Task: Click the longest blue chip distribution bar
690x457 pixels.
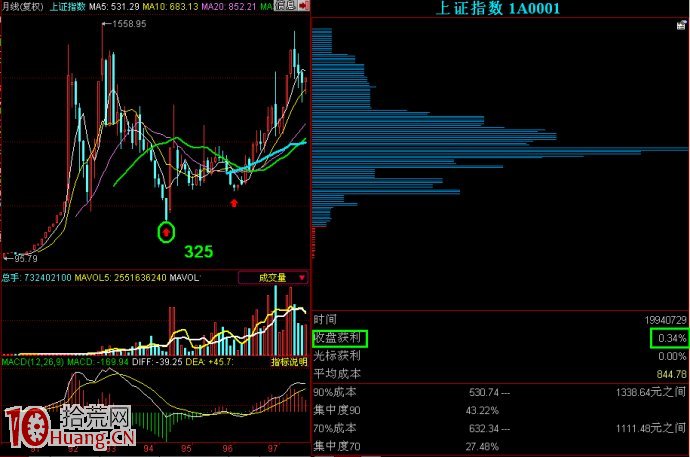Action: point(500,150)
